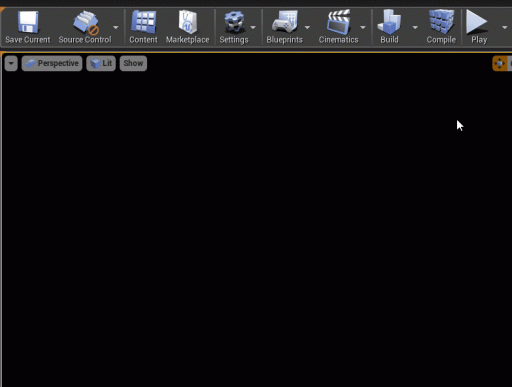This screenshot has width=512, height=387.
Task: Expand the Play options dropdown arrow
Action: [x=504, y=27]
